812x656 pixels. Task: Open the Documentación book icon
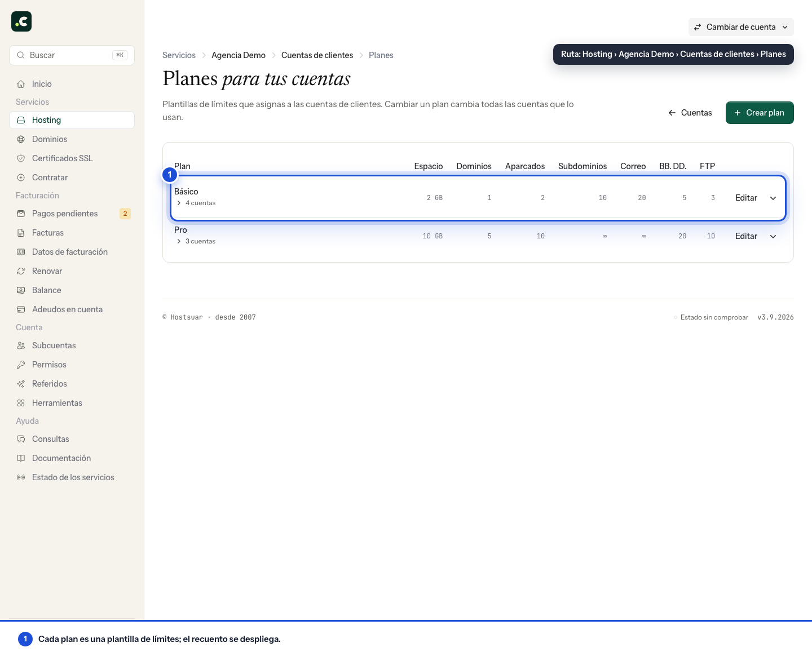point(21,458)
